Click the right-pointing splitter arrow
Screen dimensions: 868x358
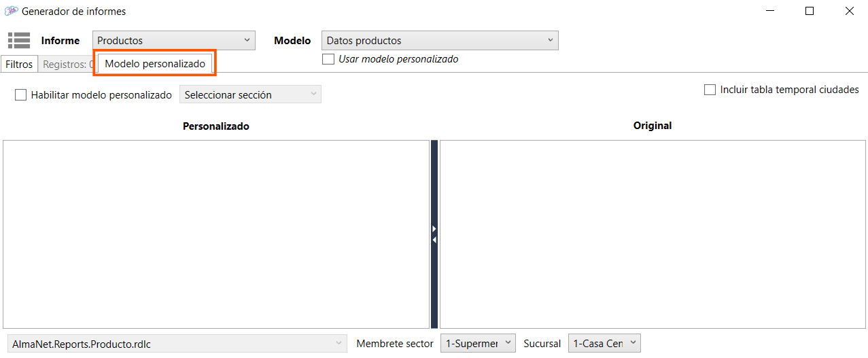(434, 229)
